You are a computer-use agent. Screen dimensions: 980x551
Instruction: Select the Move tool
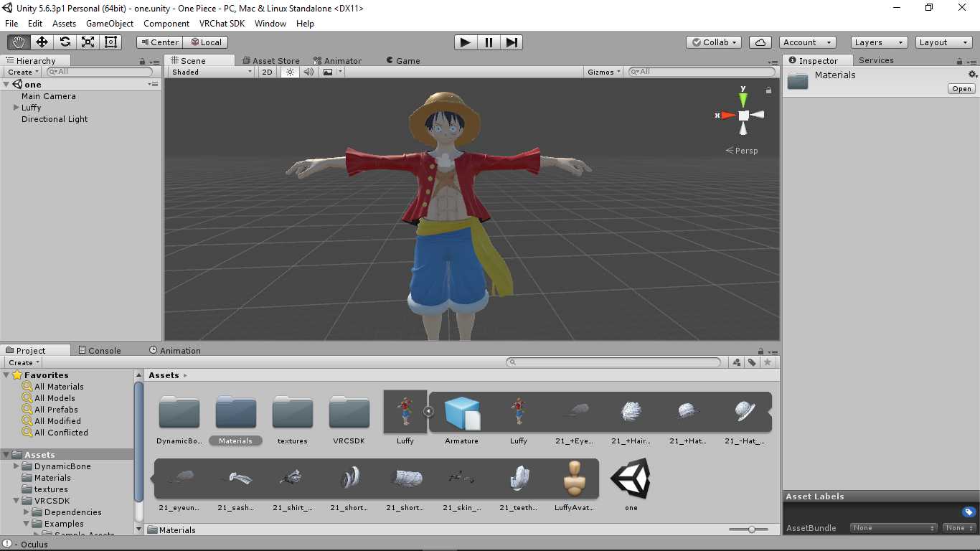click(x=42, y=42)
